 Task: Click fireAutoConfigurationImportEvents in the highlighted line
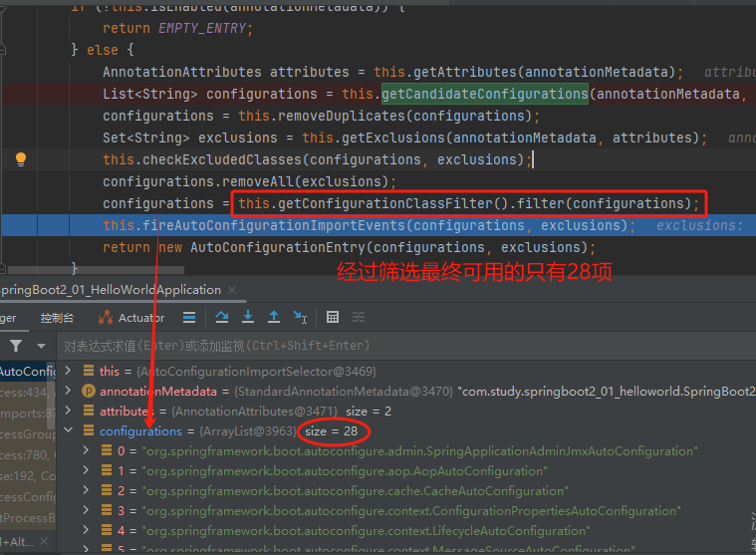(274, 225)
